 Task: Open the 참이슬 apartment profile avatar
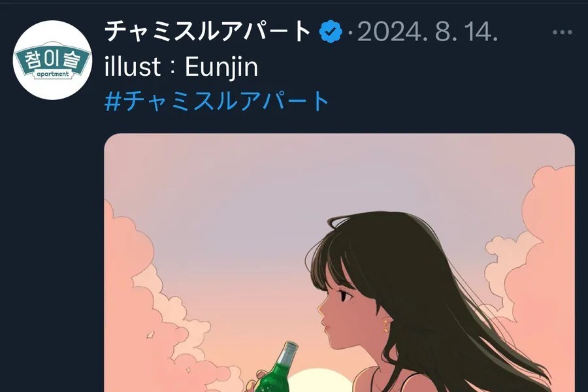click(52, 60)
